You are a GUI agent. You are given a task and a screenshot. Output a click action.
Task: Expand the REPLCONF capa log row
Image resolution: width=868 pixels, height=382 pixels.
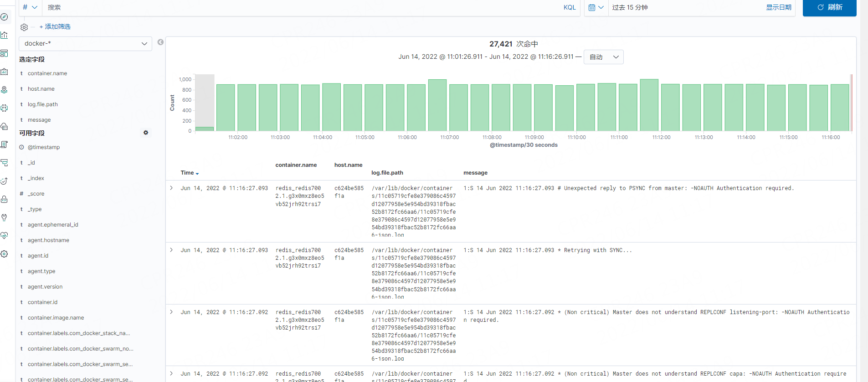(x=171, y=373)
